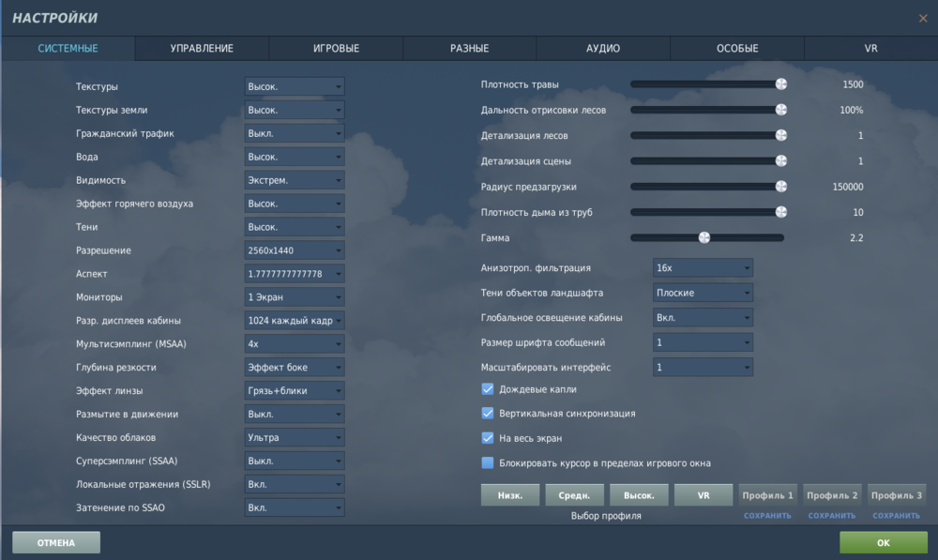The image size is (938, 560).
Task: Switch to the УПРАВЛЕНИЕ tab
Action: tap(202, 49)
